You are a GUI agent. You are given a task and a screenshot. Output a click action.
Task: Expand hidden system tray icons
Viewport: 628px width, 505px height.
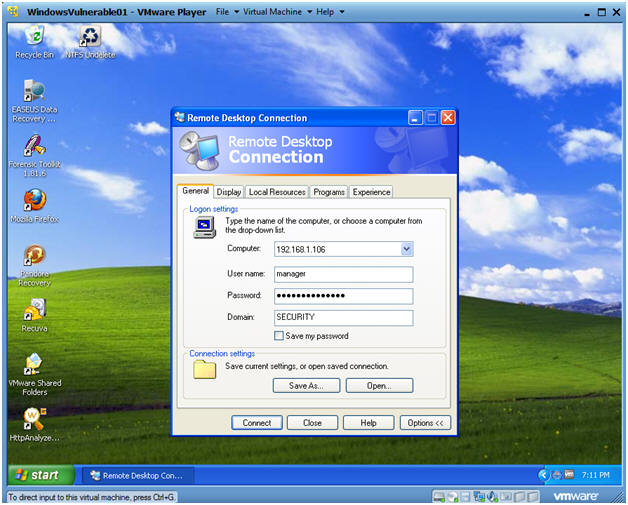[x=544, y=475]
